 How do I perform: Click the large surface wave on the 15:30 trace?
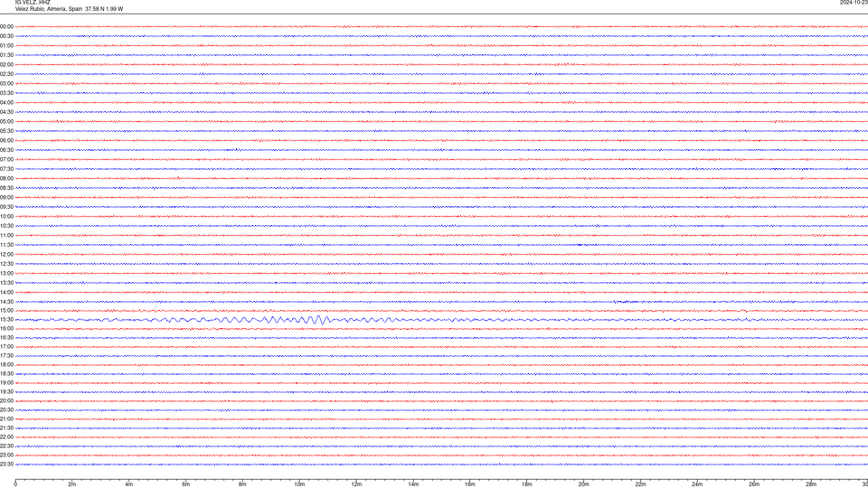pos(318,320)
